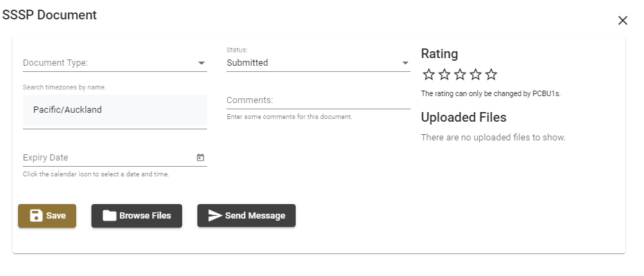Close the SSSP Document dialog
The image size is (644, 276).
623,21
